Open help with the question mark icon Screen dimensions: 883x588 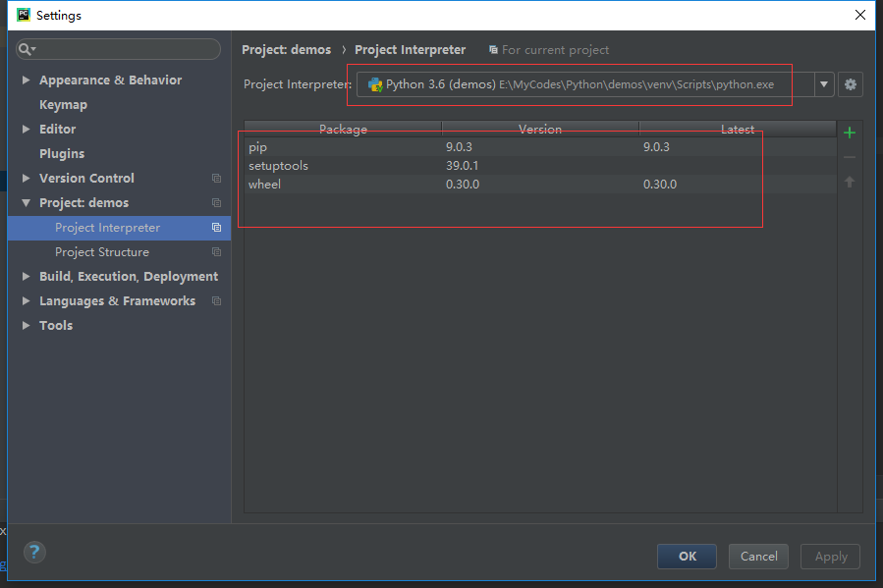click(x=34, y=552)
